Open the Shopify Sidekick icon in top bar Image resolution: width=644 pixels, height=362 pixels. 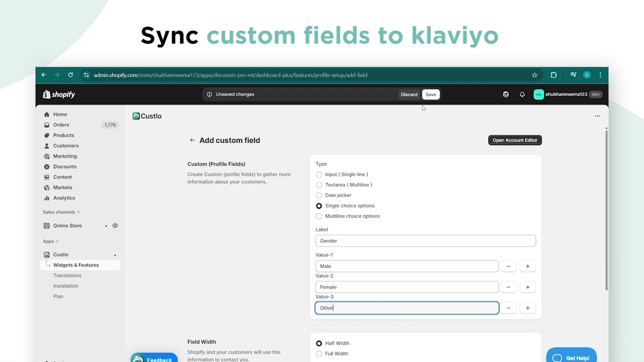pos(506,95)
